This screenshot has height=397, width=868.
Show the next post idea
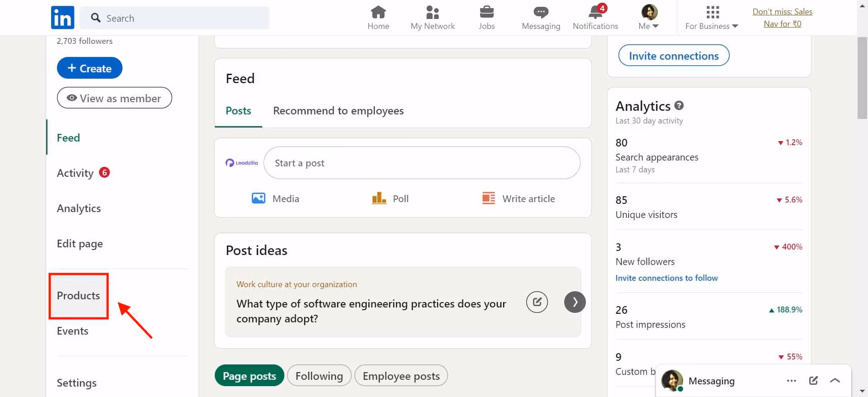point(575,302)
